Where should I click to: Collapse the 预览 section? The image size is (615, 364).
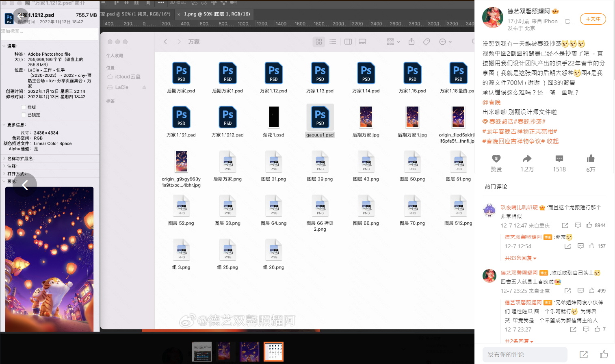(4, 182)
